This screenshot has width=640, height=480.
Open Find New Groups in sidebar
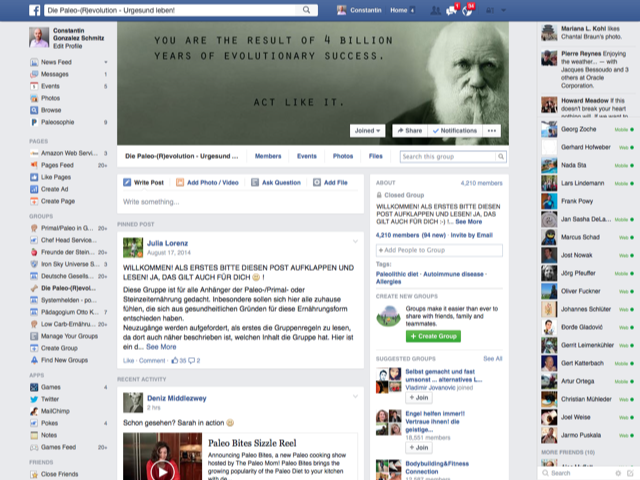(64, 360)
